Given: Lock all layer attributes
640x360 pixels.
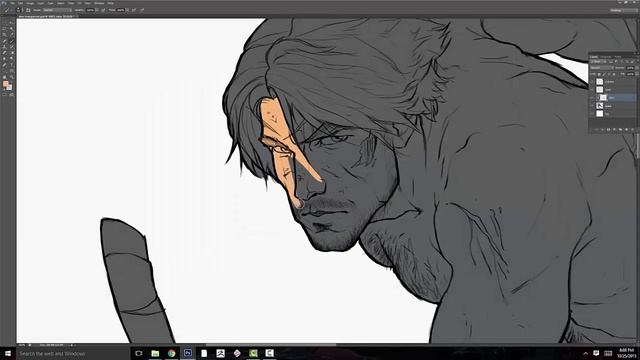Looking at the screenshot, I should [x=614, y=74].
